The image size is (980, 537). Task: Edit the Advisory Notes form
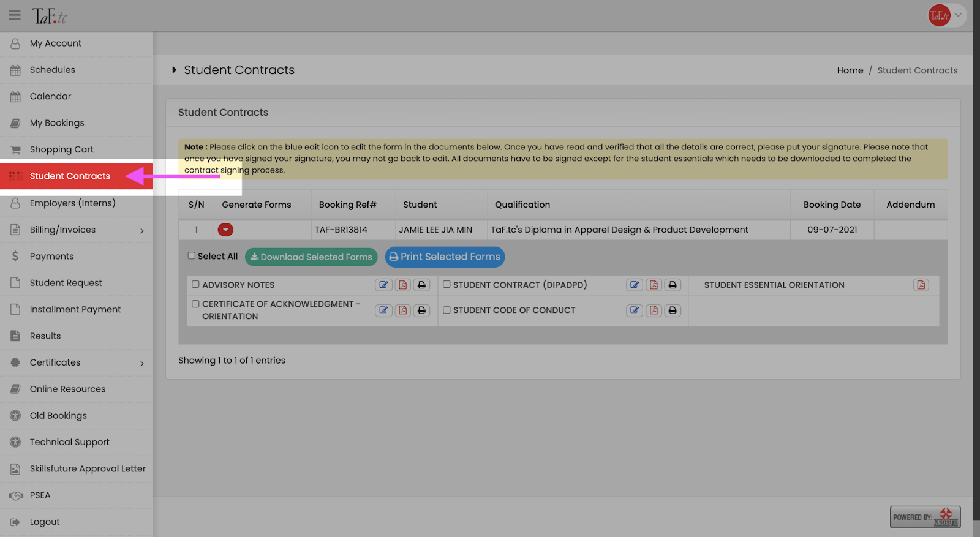(x=383, y=285)
